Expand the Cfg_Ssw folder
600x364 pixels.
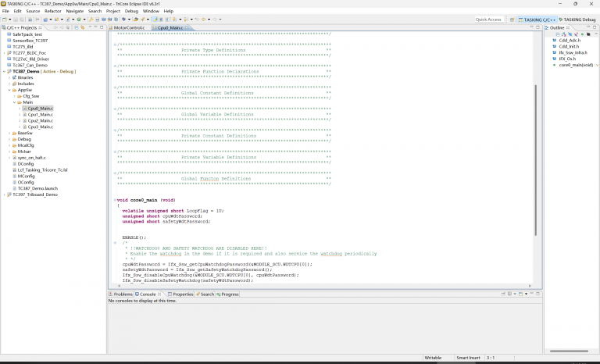coord(15,96)
